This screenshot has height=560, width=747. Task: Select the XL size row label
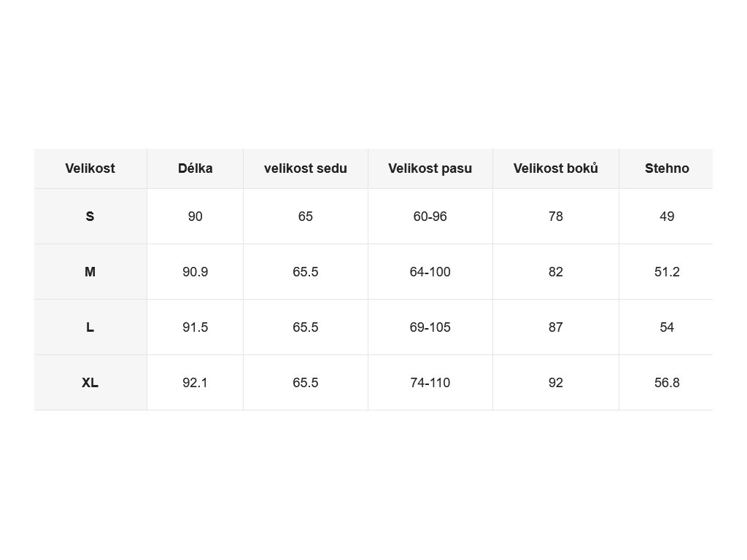click(90, 382)
